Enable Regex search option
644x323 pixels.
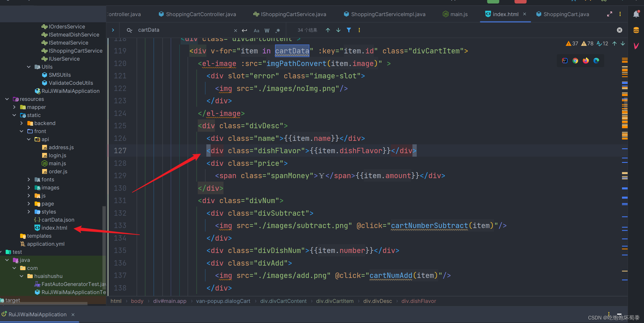pos(278,31)
